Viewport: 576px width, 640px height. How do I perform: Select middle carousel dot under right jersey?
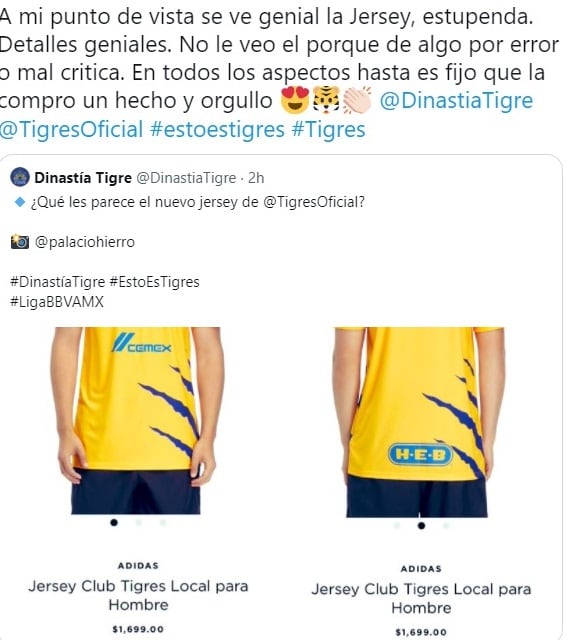421,525
